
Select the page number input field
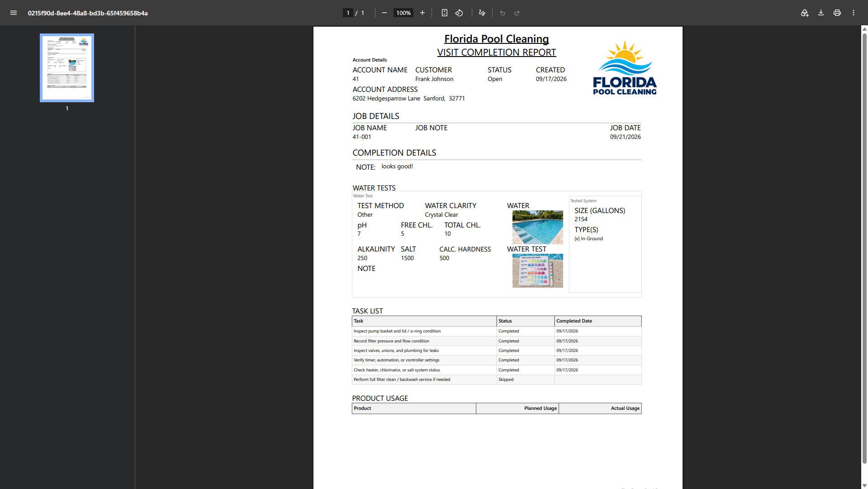point(348,13)
